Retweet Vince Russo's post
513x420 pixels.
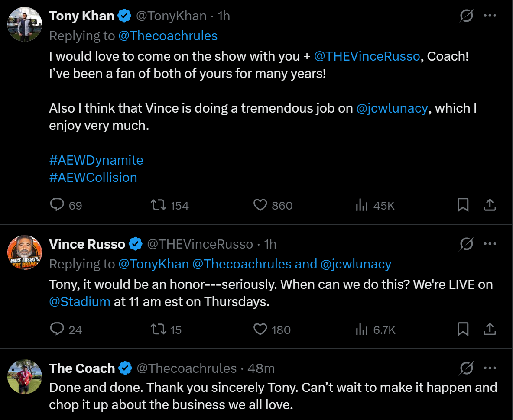coord(159,329)
